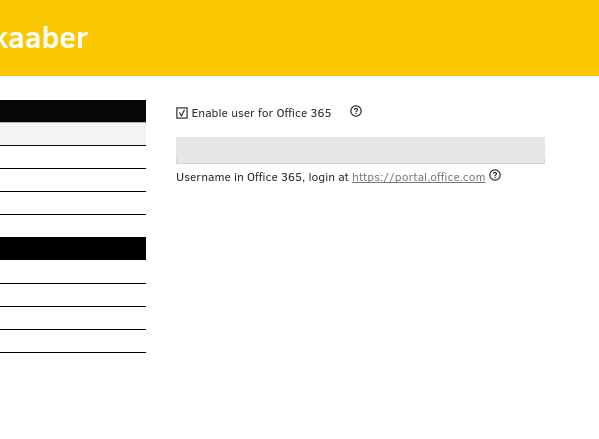This screenshot has width=599, height=439.
Task: Select bottom blank row of lower sidebar section
Action: pyautogui.click(x=73, y=341)
